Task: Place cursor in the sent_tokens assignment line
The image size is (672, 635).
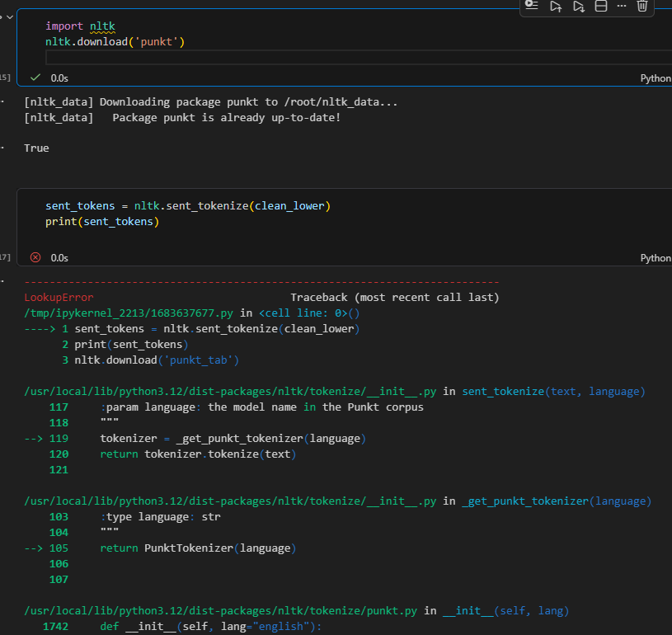Action: (x=188, y=206)
